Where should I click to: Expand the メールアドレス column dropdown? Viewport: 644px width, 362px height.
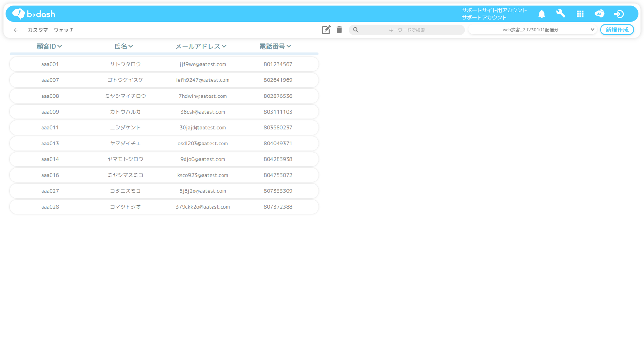pos(224,46)
